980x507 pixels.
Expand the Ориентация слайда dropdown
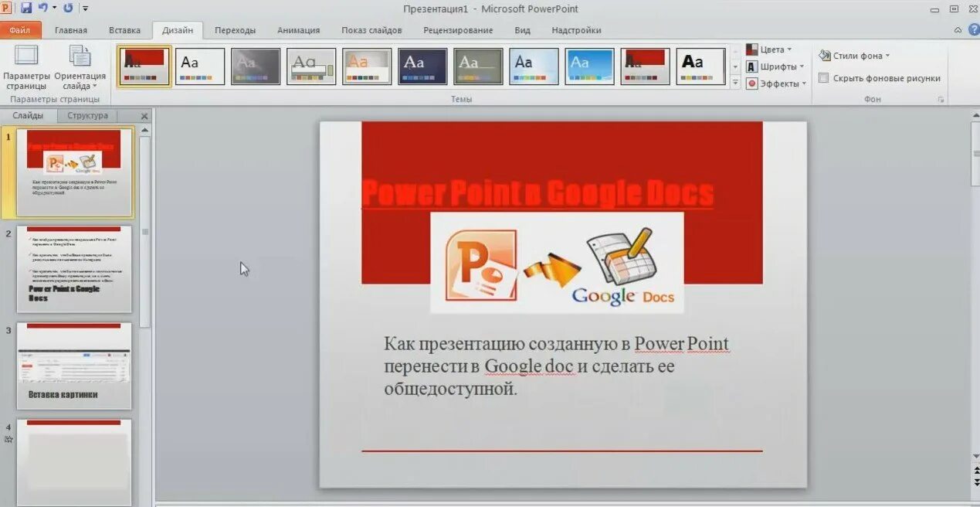pyautogui.click(x=80, y=68)
